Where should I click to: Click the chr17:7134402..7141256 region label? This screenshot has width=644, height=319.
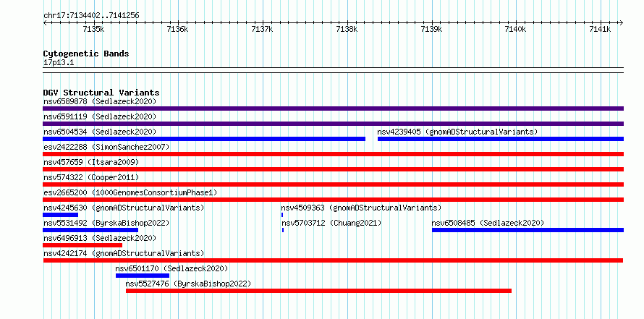click(x=91, y=15)
